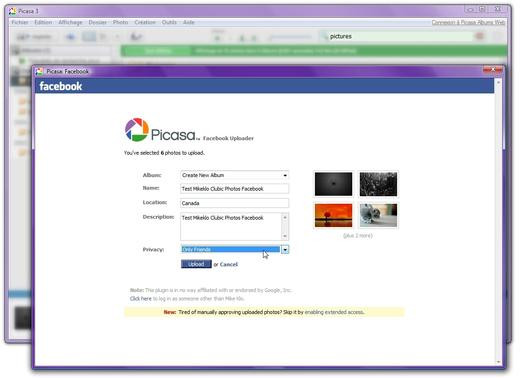Click the 'Click here' login link
Screen dimensions: 520x378
coord(141,299)
